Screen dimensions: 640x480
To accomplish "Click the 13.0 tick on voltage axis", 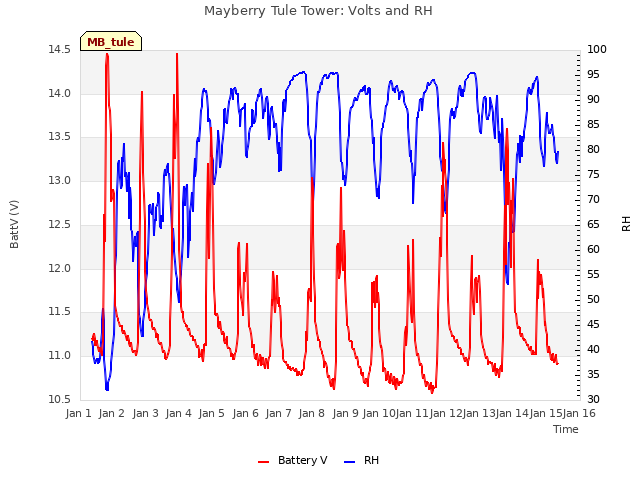I will coord(59,180).
